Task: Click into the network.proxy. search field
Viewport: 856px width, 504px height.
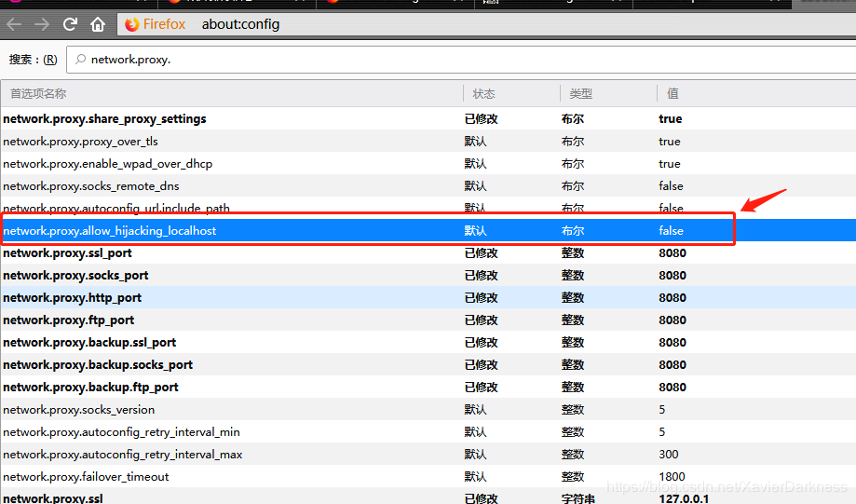Action: [461, 60]
